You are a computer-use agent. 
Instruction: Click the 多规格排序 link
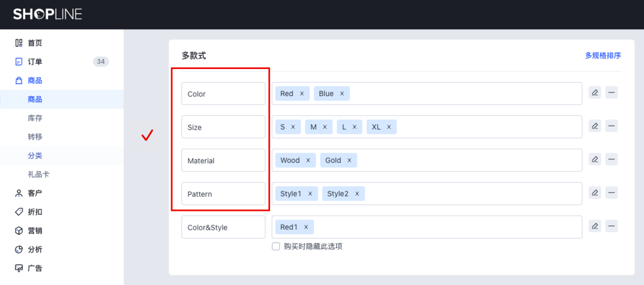(x=603, y=55)
